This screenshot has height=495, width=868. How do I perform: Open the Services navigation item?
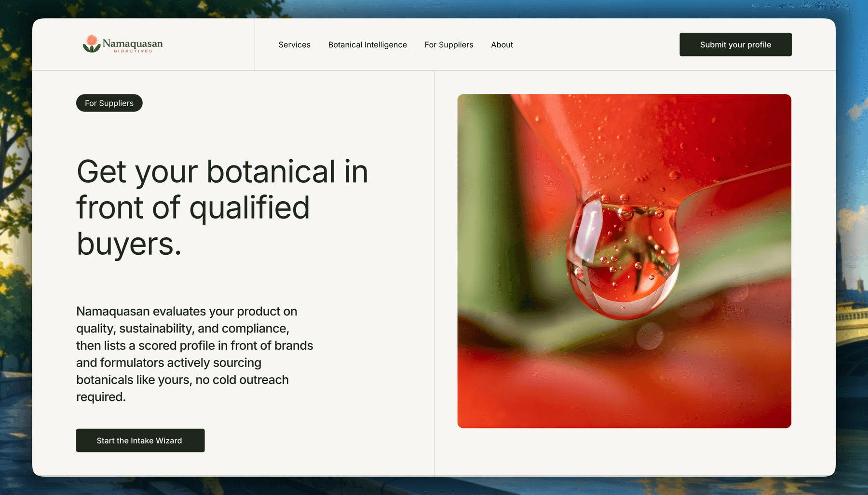click(x=295, y=45)
